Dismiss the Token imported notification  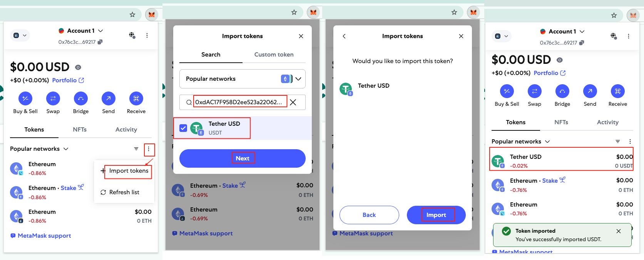[619, 231]
